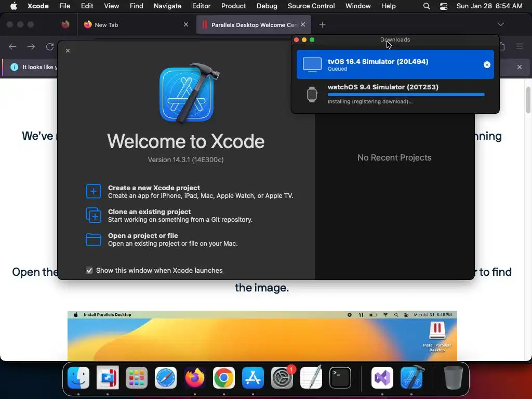Open the Find menu
This screenshot has width=532, height=399.
pos(137,6)
